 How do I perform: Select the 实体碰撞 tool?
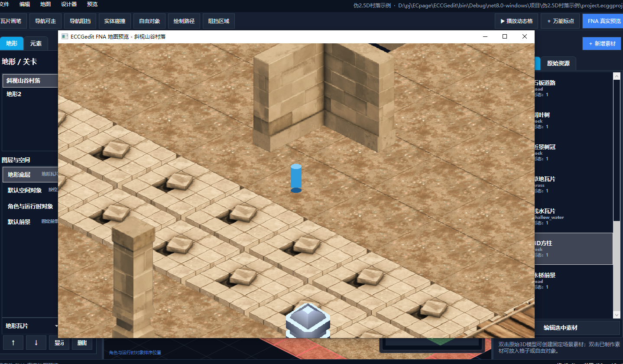point(115,21)
